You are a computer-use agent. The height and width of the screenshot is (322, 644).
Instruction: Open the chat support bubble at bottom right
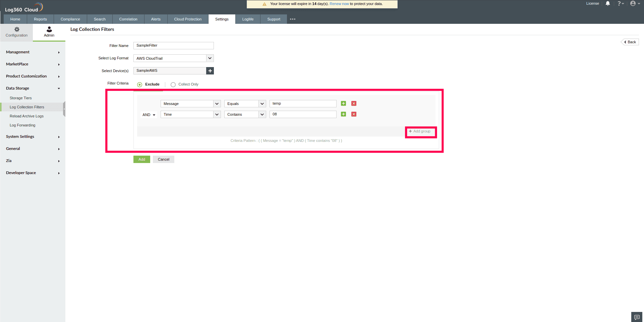[x=636, y=317]
